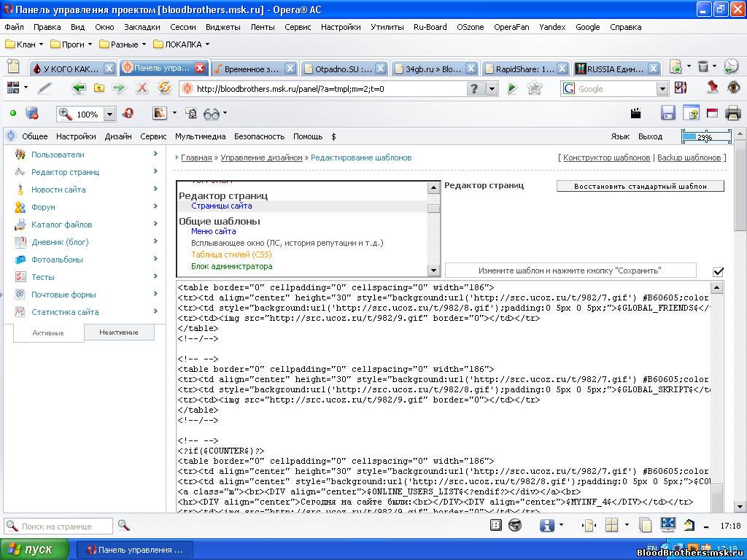Open the Закладки menu

[x=142, y=27]
